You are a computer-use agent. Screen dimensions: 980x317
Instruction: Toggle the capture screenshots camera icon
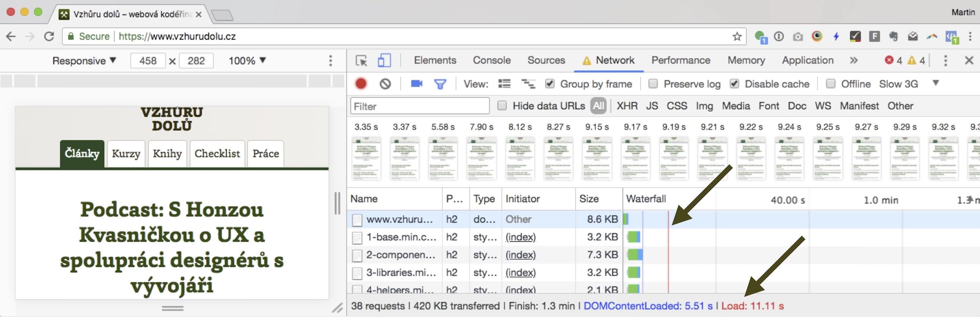coord(416,83)
